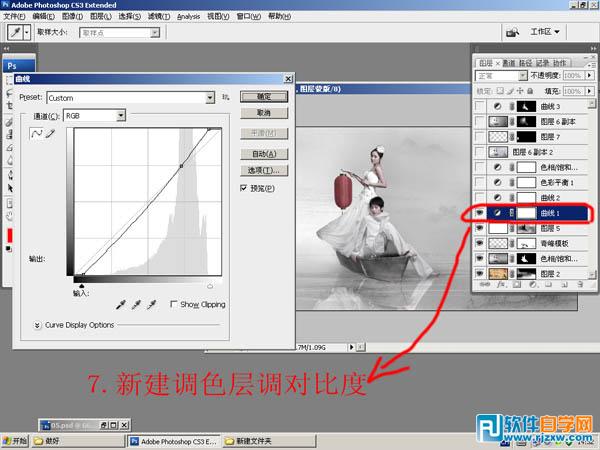Select the pencil draw-curve tool
This screenshot has width=600, height=450.
50,134
